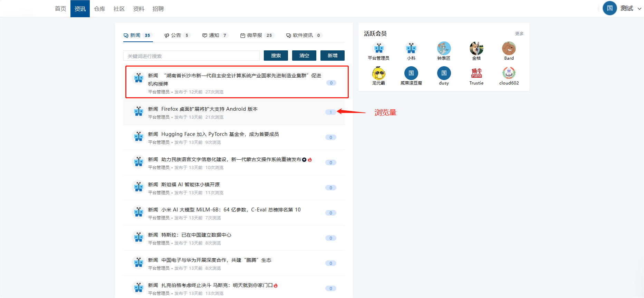The width and height of the screenshot is (644, 298).
Task: Open 龙元霸 member avatar
Action: click(378, 73)
